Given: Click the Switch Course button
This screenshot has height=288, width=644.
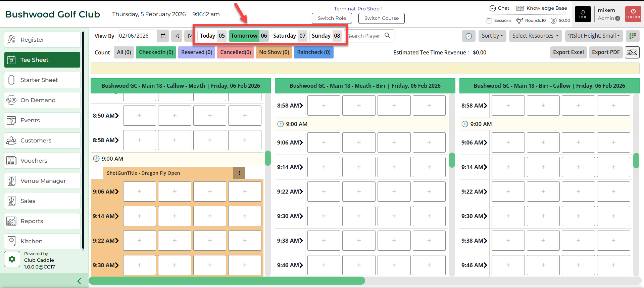Looking at the screenshot, I should [x=381, y=18].
